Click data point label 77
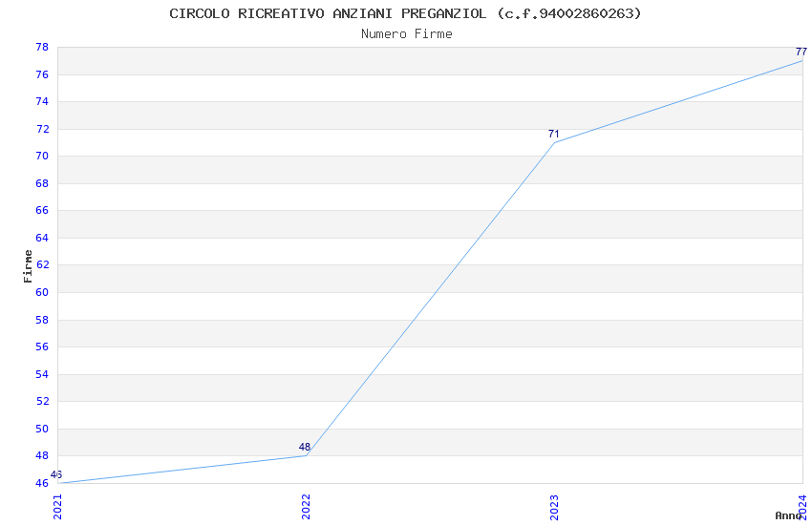812x525 pixels. 801,52
